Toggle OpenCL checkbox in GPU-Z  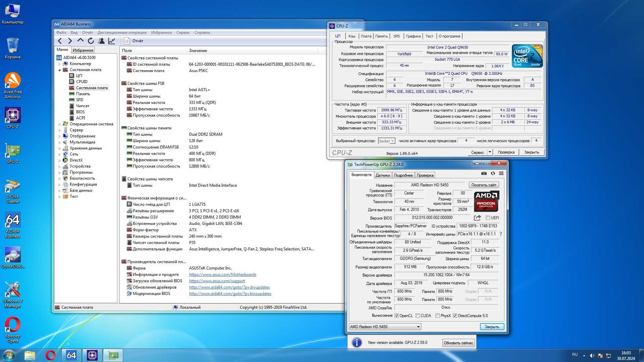click(397, 316)
